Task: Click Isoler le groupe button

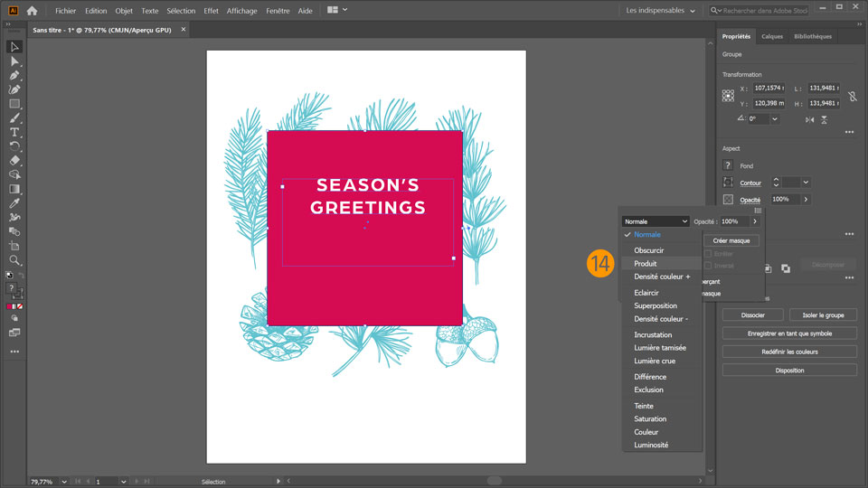Action: 823,314
